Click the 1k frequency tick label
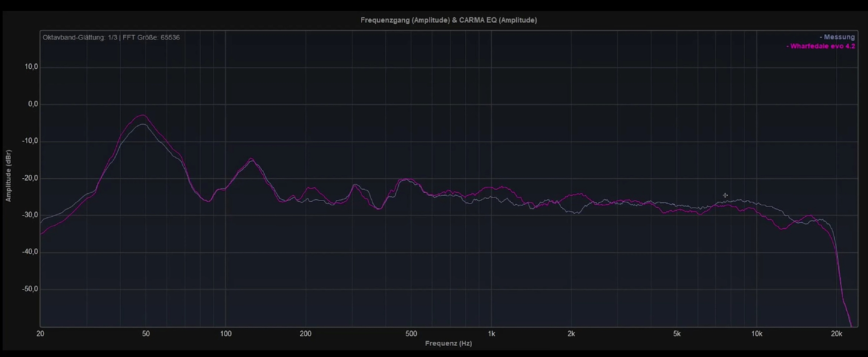The image size is (868, 357). pyautogui.click(x=491, y=334)
